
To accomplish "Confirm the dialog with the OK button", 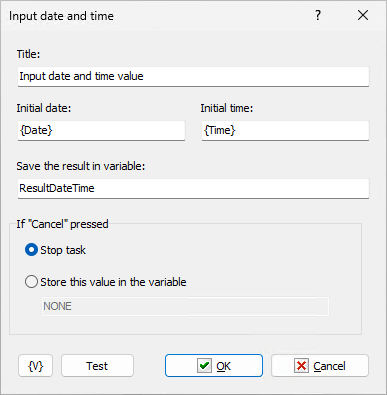I will click(214, 366).
